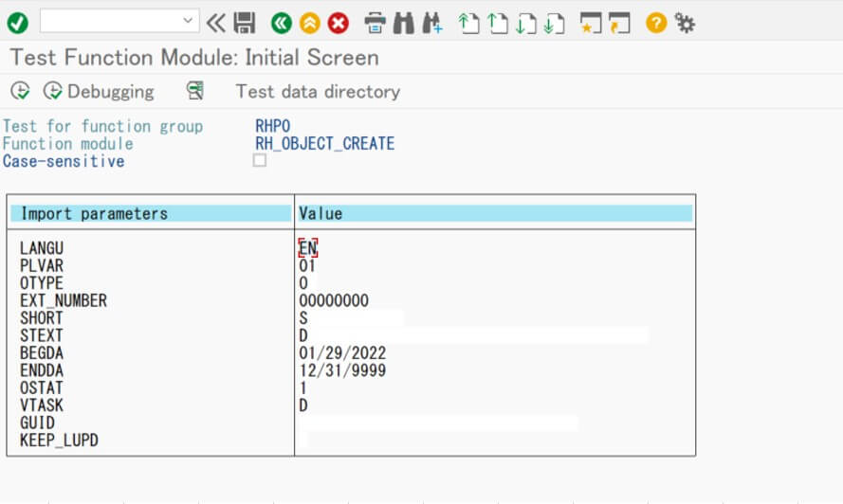843x504 pixels.
Task: Click the OTYPE parameter label
Action: tap(42, 283)
